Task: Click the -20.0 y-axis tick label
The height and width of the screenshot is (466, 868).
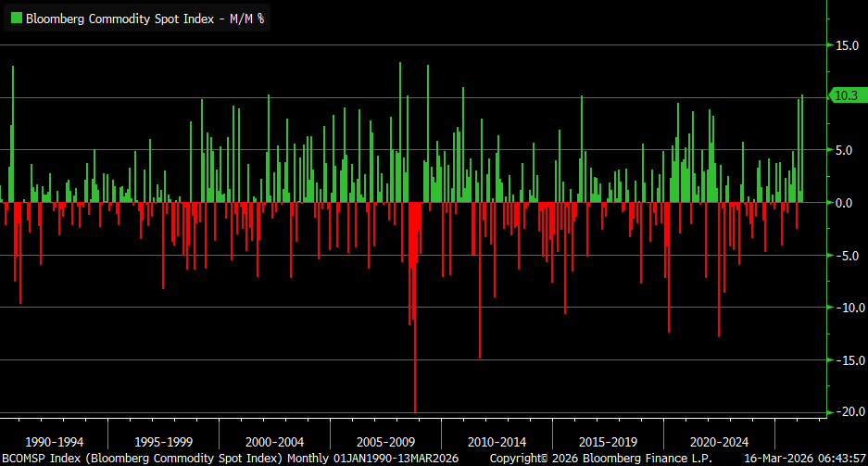Action: coord(846,411)
